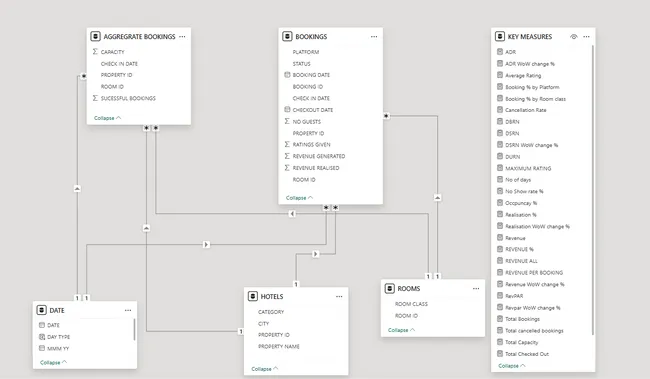Select the Cancellation Rate measure
The image size is (650, 379).
click(x=521, y=110)
